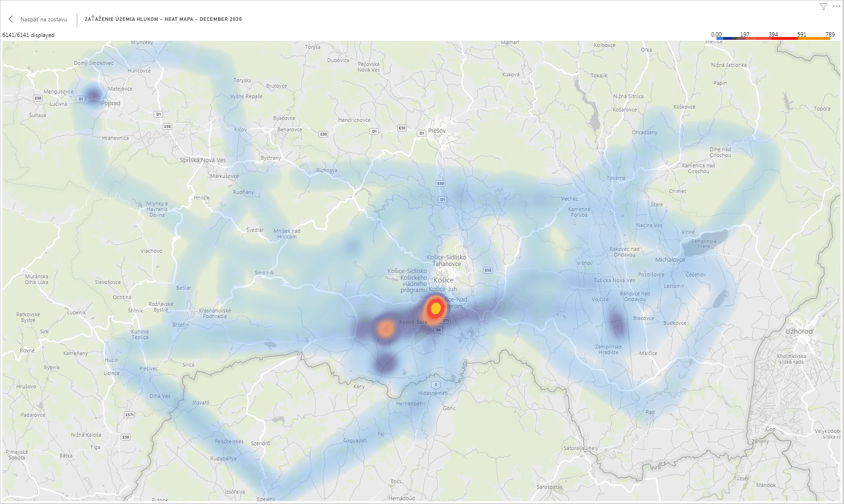Viewport: 844px width, 504px height.
Task: Click the dark heat spot near Poprad
Action: click(93, 95)
